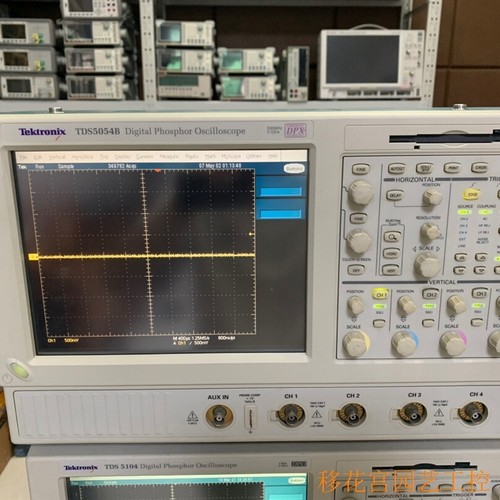Toggle the CH 3 vertical button
500x500 pixels.
tap(480, 293)
